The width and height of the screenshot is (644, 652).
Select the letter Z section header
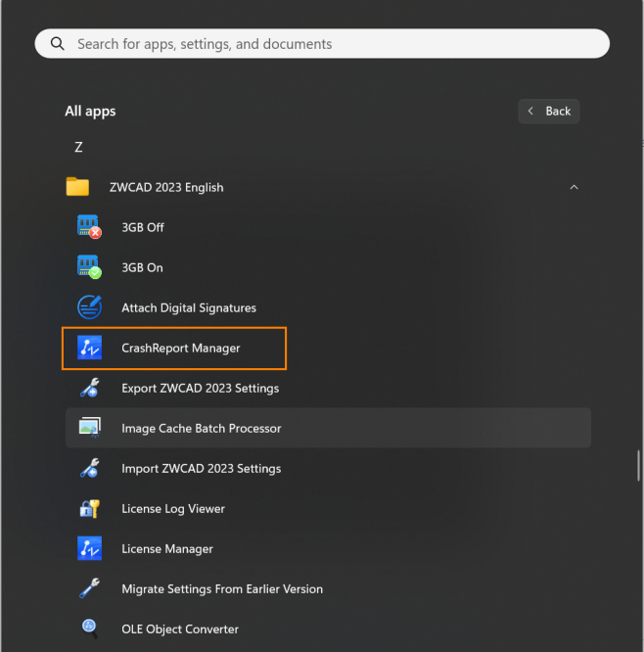(78, 147)
